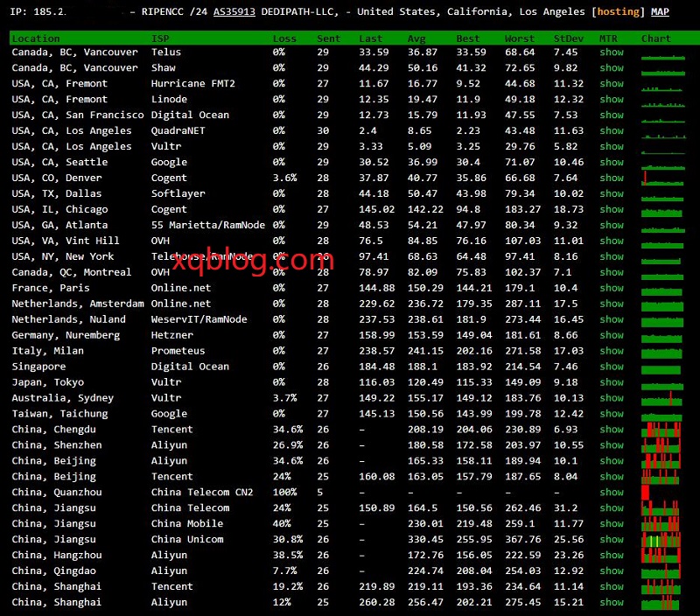The width and height of the screenshot is (700, 616).
Task: Select 'Netherlands, Nuland' location cell
Action: point(69,319)
